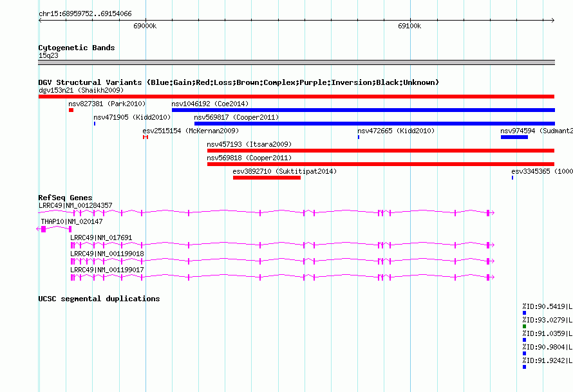Select the nsv569818 (Cooper2011) red loss bar

tap(380, 164)
